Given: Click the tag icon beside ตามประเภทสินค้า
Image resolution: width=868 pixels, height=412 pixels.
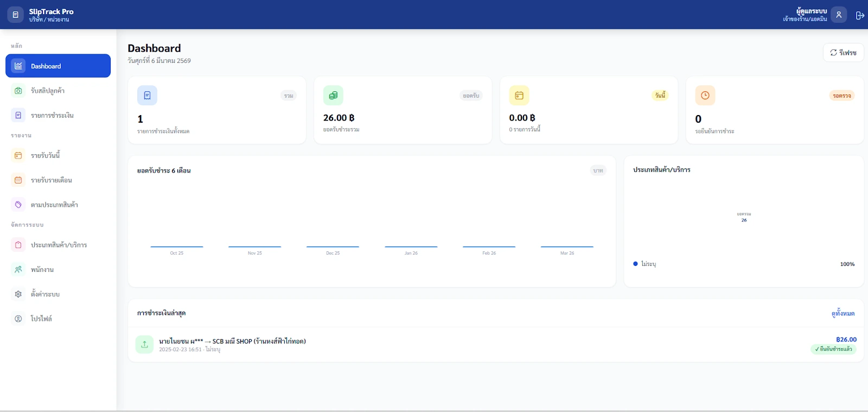Looking at the screenshot, I should coord(18,205).
